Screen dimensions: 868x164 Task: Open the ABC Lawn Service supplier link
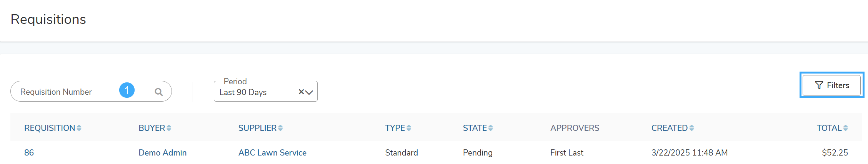[272, 152]
